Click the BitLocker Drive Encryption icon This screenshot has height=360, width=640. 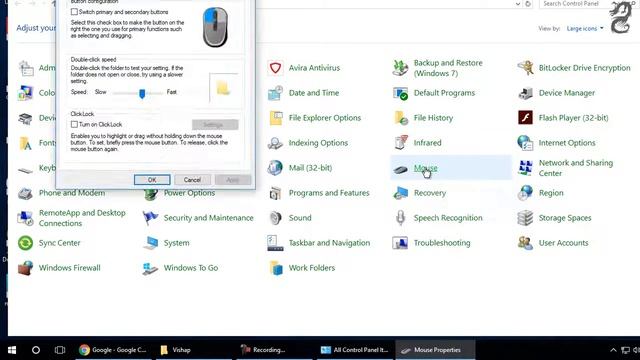[525, 68]
